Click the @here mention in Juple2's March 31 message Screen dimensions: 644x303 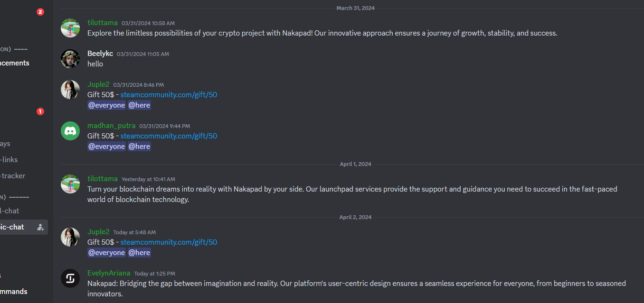139,105
